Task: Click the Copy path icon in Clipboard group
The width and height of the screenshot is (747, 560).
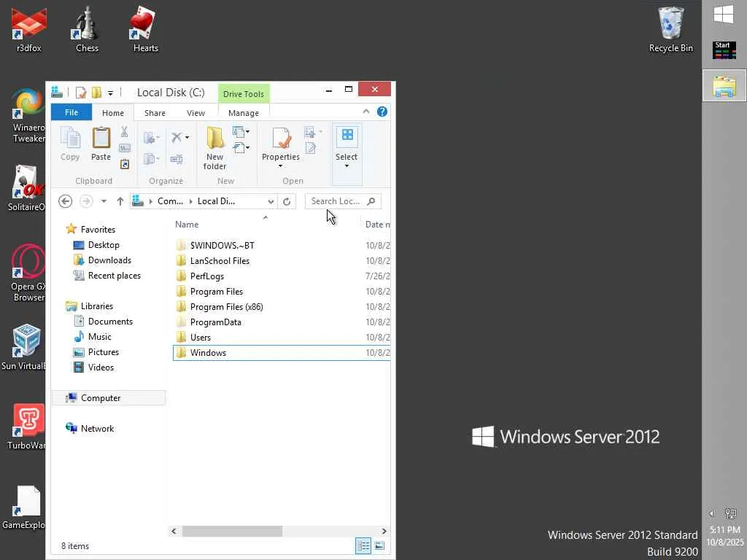Action: [x=124, y=148]
